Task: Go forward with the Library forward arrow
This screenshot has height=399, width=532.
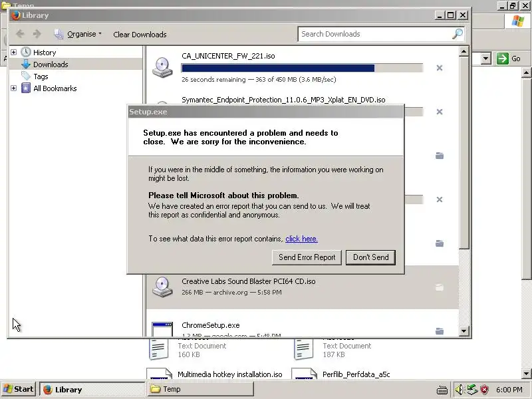Action: 37,34
